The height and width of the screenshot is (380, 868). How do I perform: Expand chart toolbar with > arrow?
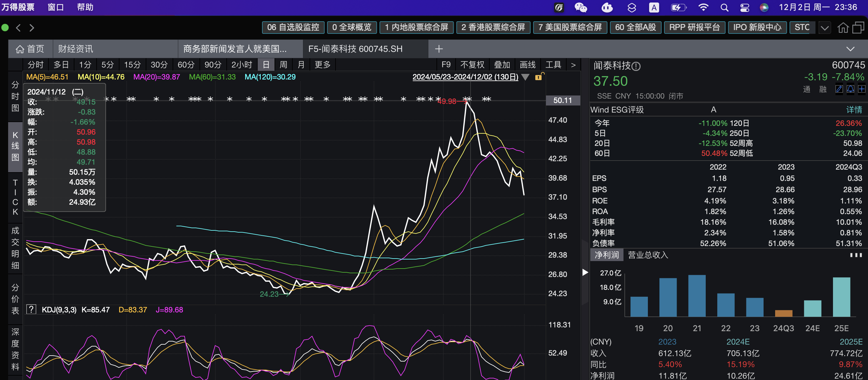tap(573, 65)
